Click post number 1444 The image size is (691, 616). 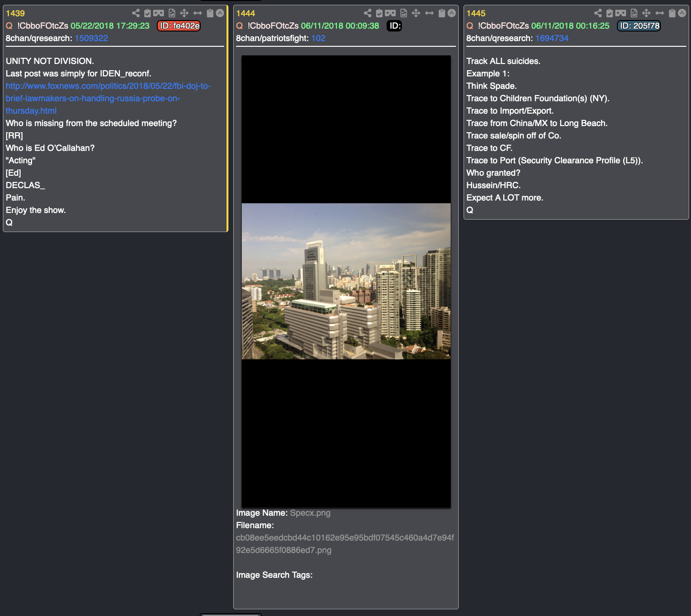click(246, 13)
